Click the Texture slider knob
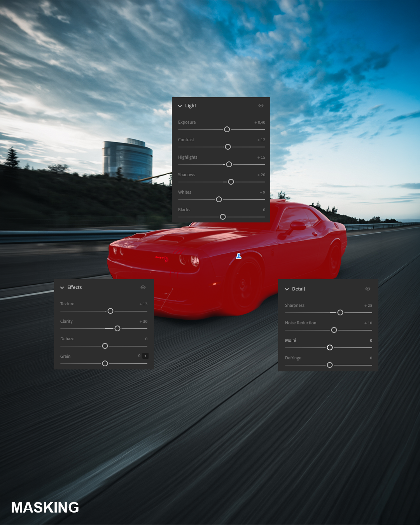Screen dimensions: 420x525 110,311
